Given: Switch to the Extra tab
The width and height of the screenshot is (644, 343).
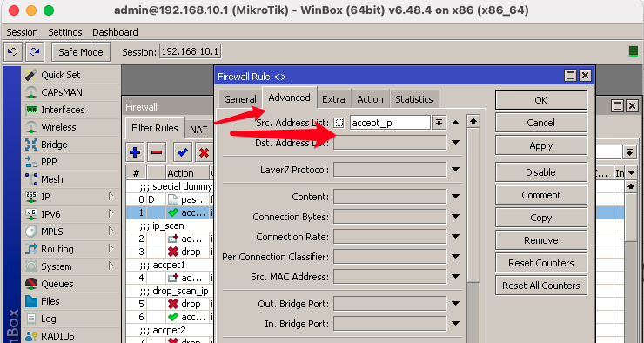Looking at the screenshot, I should [333, 99].
